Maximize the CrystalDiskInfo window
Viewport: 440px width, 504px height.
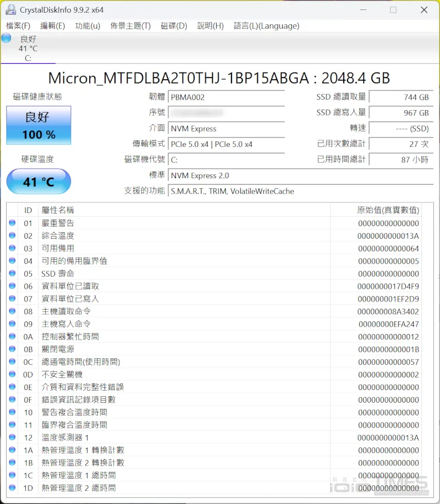(393, 10)
